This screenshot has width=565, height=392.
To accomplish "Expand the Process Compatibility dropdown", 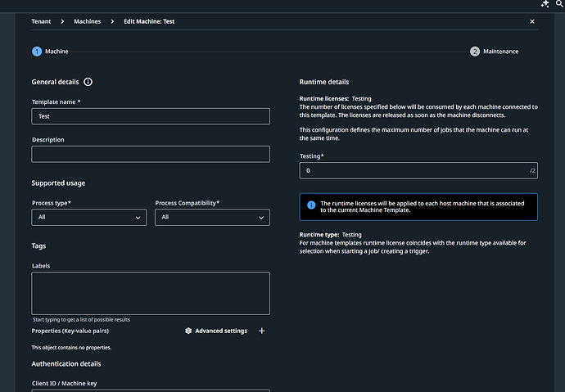I will (212, 217).
